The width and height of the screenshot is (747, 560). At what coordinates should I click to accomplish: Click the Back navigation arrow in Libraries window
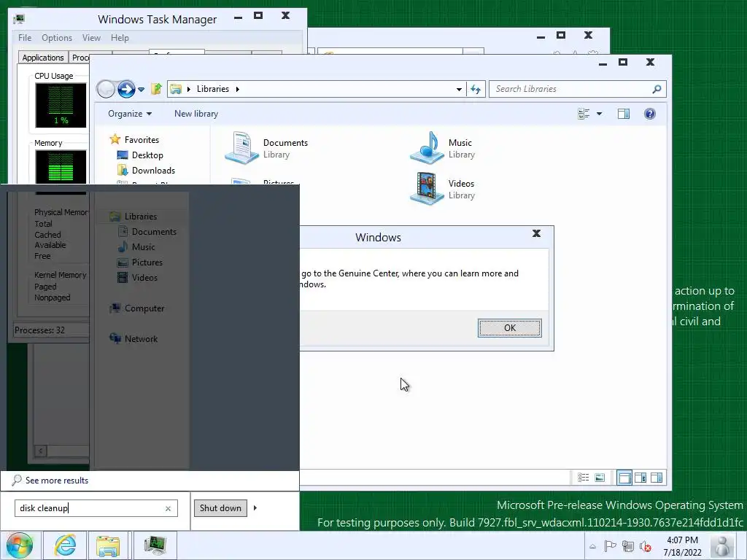coord(106,89)
